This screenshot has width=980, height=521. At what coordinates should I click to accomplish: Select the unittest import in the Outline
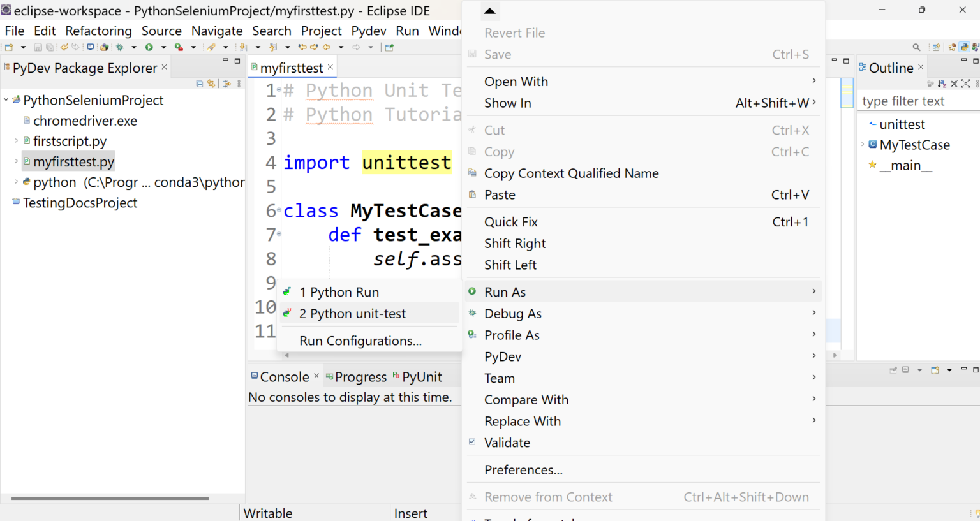pos(902,124)
